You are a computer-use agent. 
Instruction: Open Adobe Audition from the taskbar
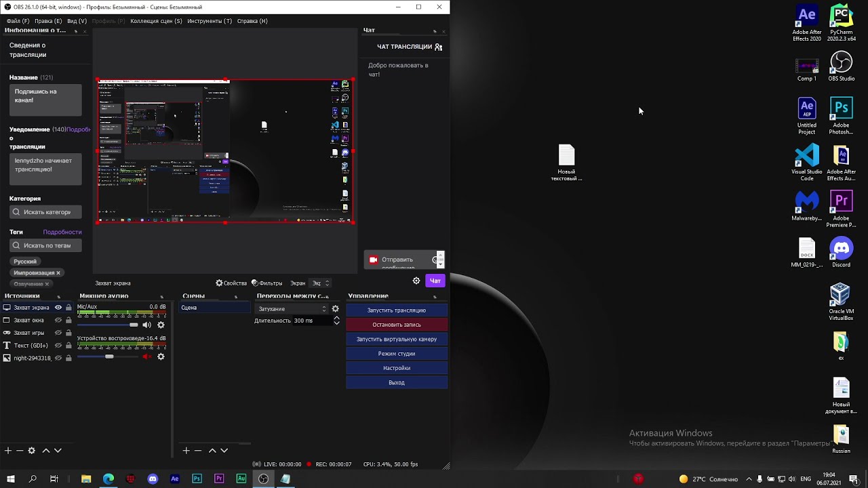pos(241,479)
